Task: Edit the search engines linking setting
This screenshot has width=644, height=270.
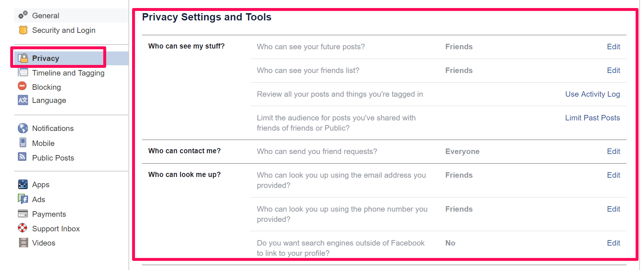Action: point(613,243)
